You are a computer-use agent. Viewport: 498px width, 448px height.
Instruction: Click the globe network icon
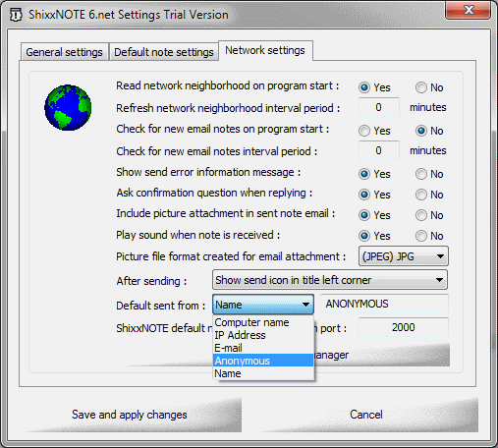(68, 108)
